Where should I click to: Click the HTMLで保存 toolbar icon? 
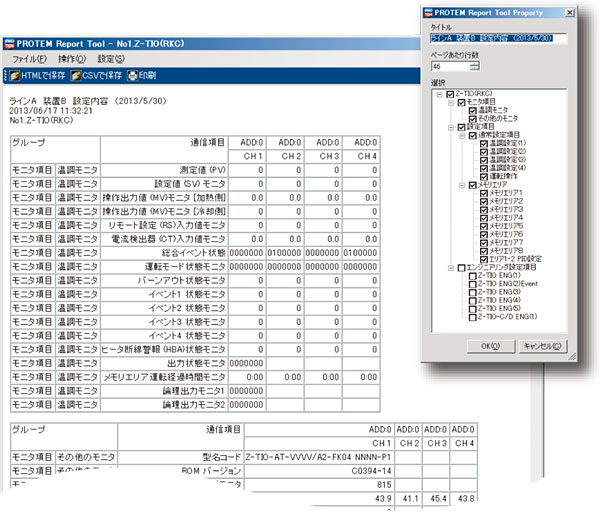tap(15, 75)
